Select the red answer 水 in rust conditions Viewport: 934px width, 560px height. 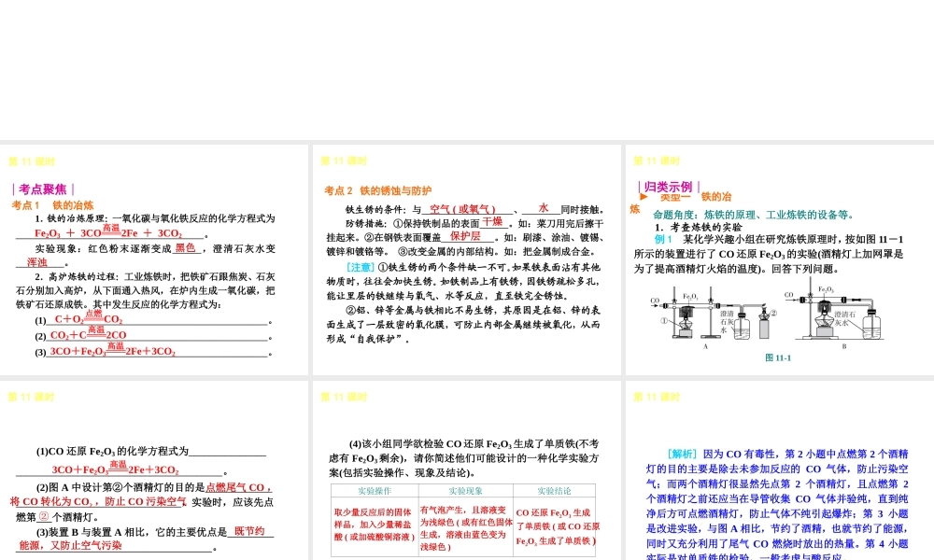[x=544, y=208]
